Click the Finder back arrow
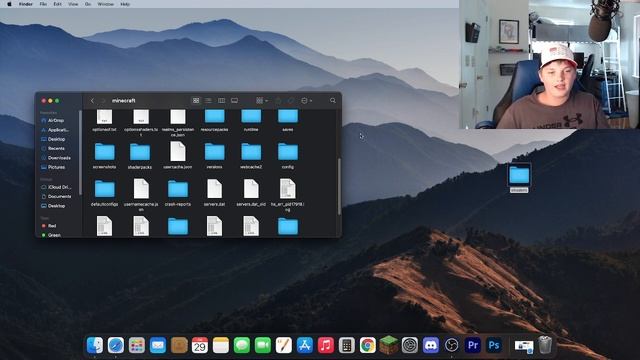640x360 pixels. (92, 100)
